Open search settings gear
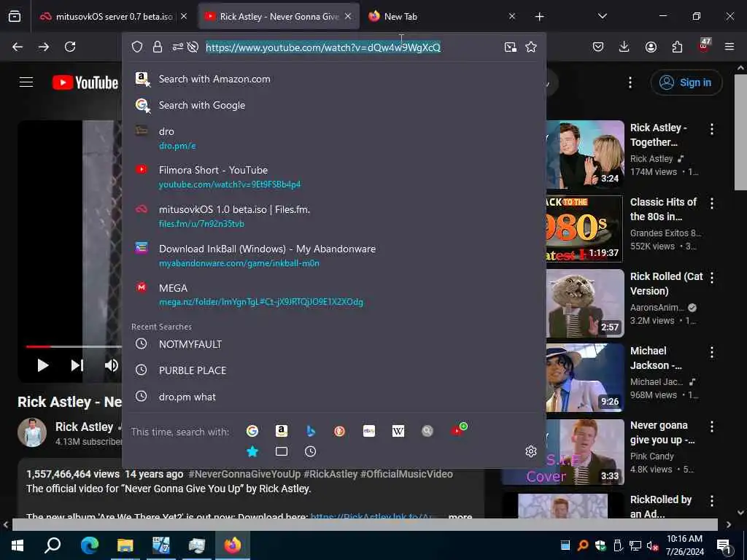The image size is (747, 560). (x=531, y=451)
